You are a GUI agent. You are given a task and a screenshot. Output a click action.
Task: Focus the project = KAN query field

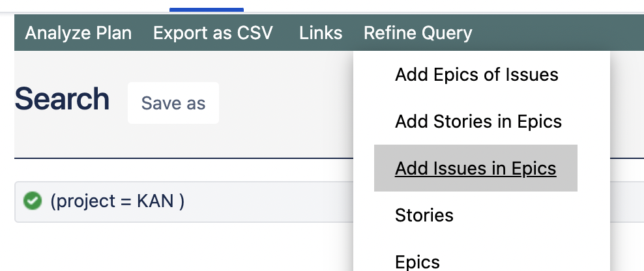point(184,202)
